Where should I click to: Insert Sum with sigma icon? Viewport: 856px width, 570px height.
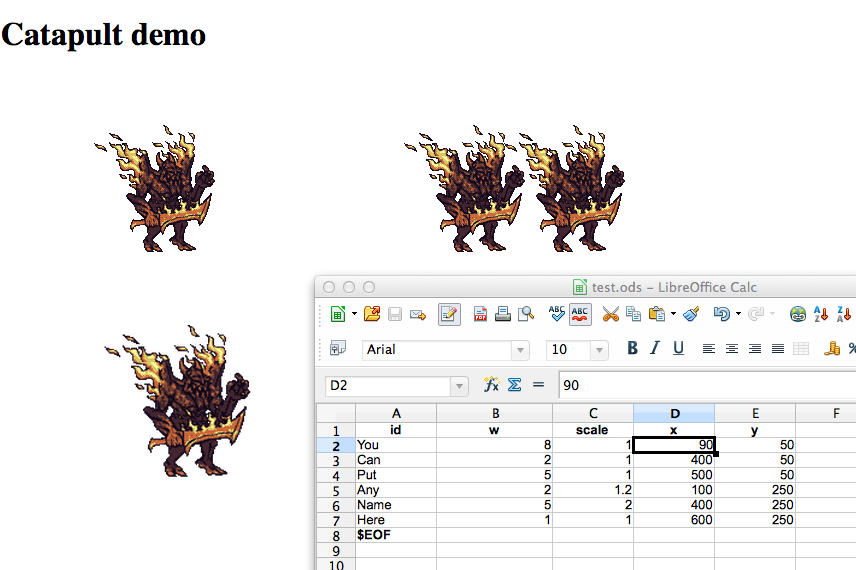(x=514, y=384)
